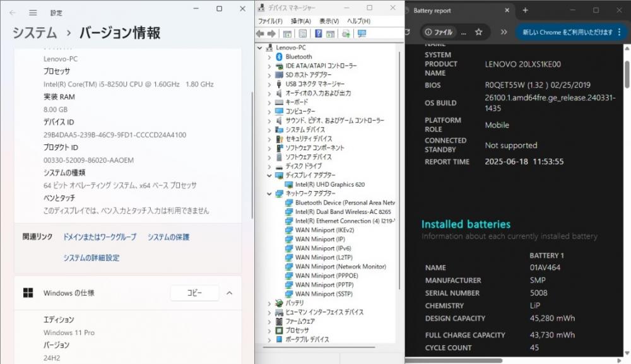Viewport: 631px width, 364px height.
Task: Click the Device Manager vertical scrollbar
Action: [399, 170]
